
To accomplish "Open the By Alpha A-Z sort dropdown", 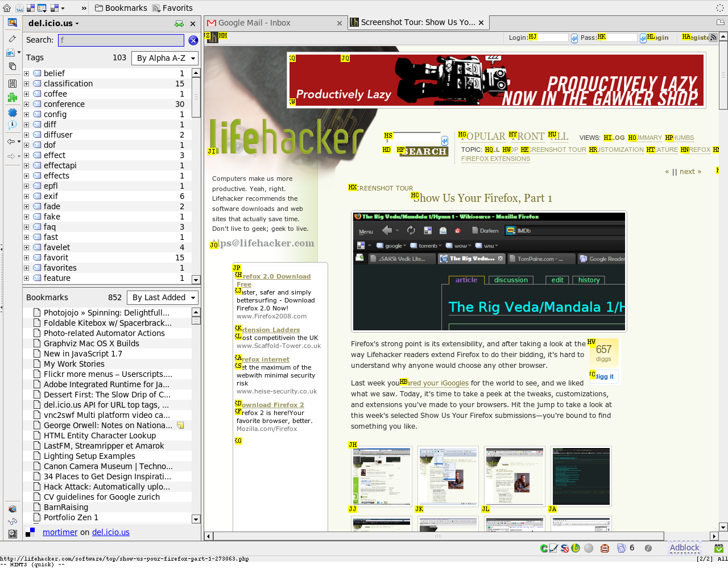I will [x=165, y=58].
